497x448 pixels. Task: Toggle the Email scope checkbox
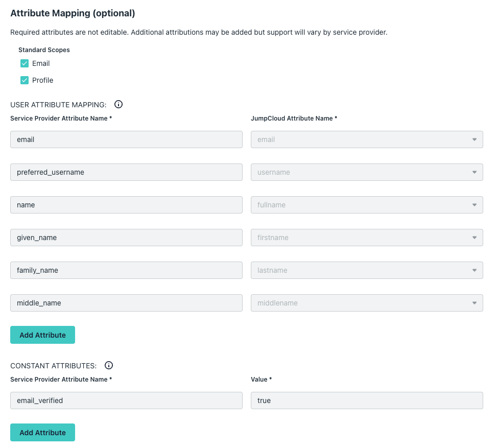pyautogui.click(x=25, y=64)
